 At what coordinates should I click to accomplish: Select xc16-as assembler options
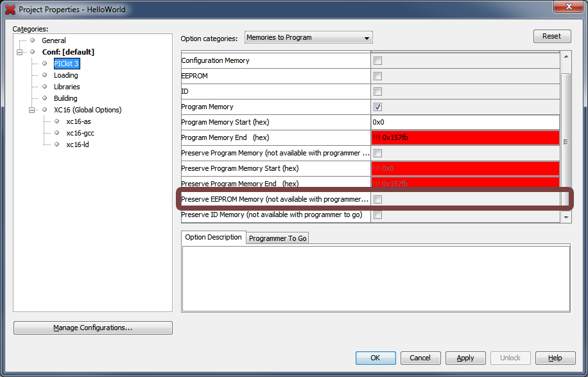click(x=78, y=121)
